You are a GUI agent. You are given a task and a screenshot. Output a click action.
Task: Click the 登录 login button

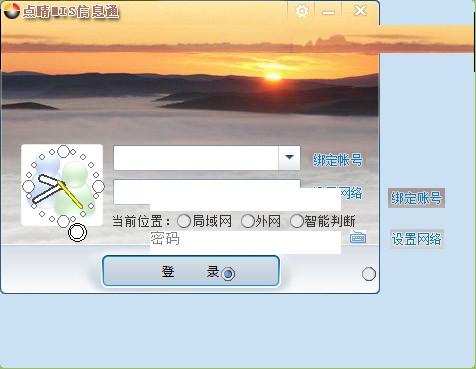(x=191, y=271)
